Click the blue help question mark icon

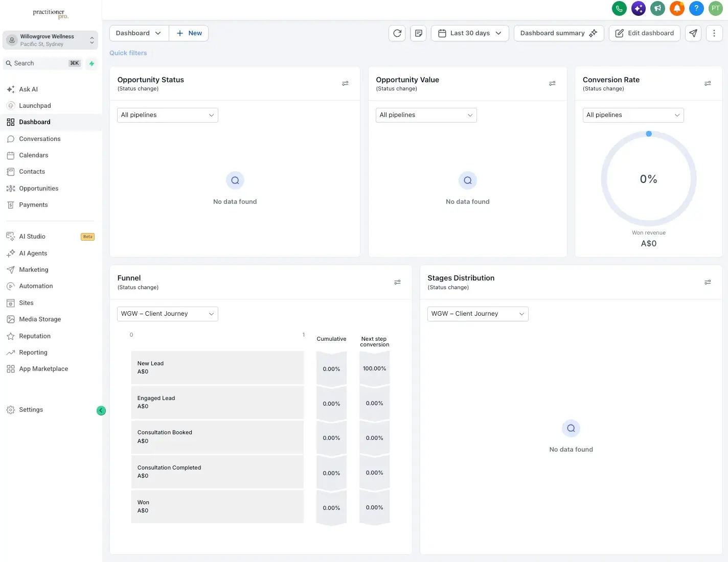[696, 8]
